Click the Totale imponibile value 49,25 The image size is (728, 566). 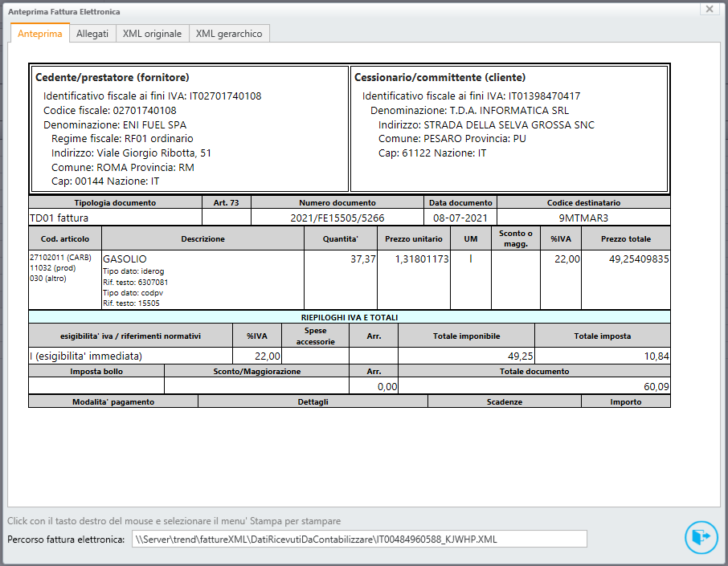pyautogui.click(x=520, y=356)
